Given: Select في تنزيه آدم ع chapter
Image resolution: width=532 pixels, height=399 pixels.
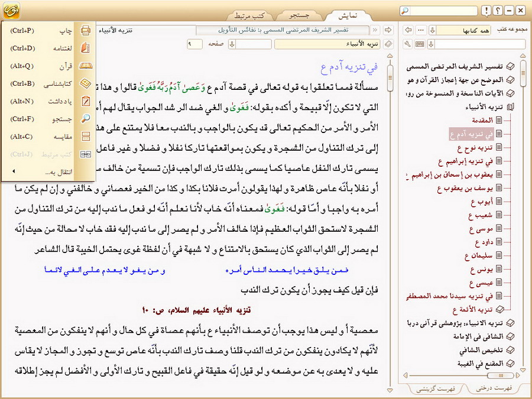Looking at the screenshot, I should [472, 134].
